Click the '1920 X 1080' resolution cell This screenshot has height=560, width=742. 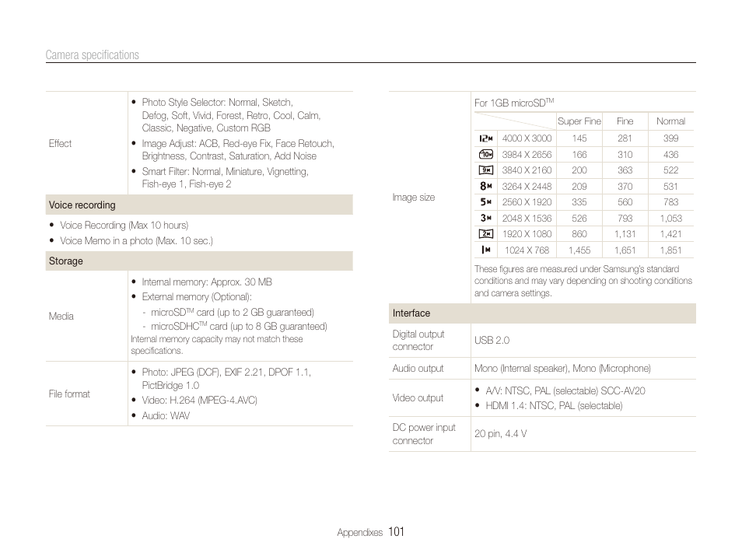coord(527,234)
